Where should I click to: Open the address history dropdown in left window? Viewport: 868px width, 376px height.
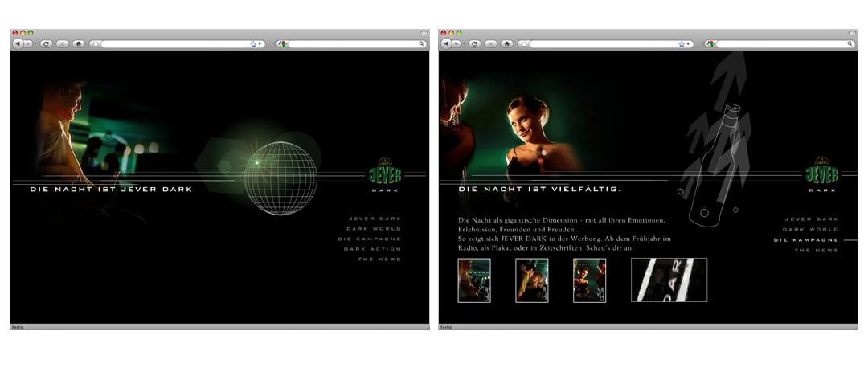260,43
